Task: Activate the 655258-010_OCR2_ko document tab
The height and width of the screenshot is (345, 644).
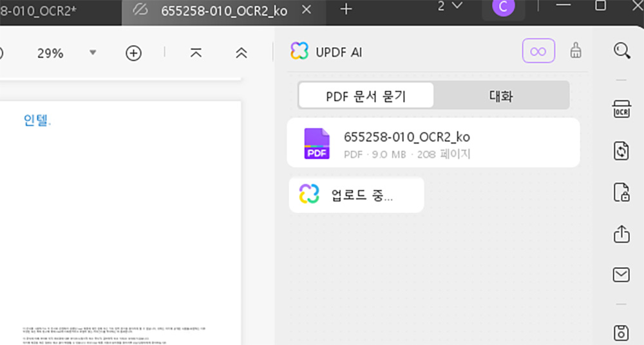Action: click(x=224, y=11)
